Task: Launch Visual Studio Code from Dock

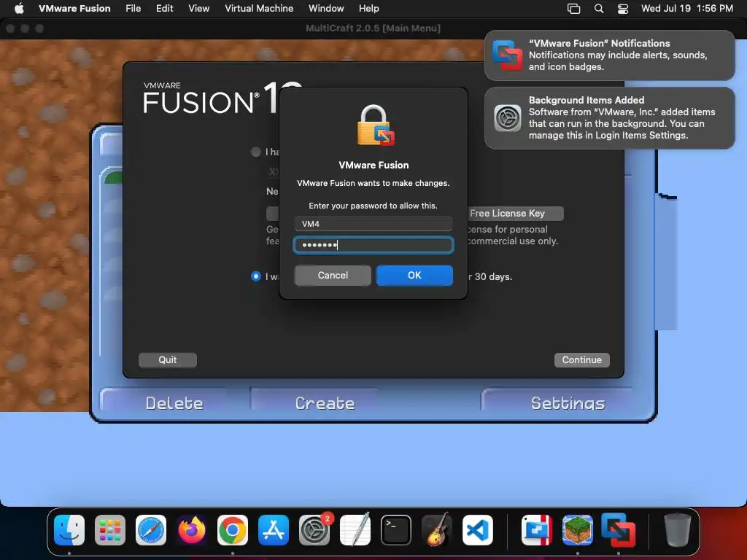Action: click(x=477, y=530)
